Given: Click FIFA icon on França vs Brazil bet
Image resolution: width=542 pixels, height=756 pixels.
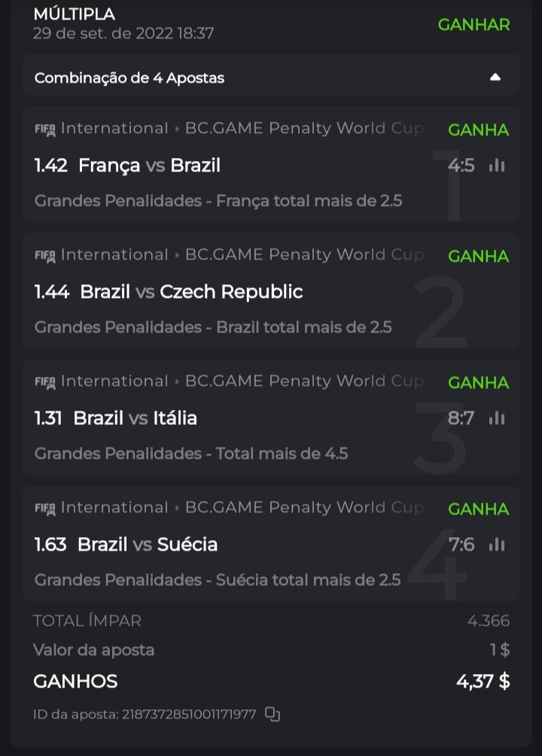Looking at the screenshot, I should click(x=45, y=129).
